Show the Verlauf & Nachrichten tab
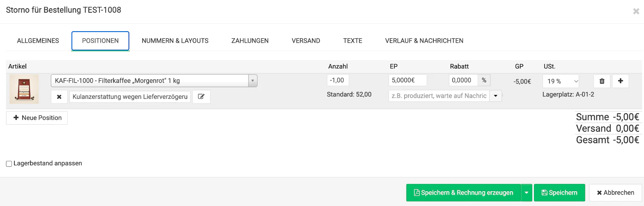 424,41
